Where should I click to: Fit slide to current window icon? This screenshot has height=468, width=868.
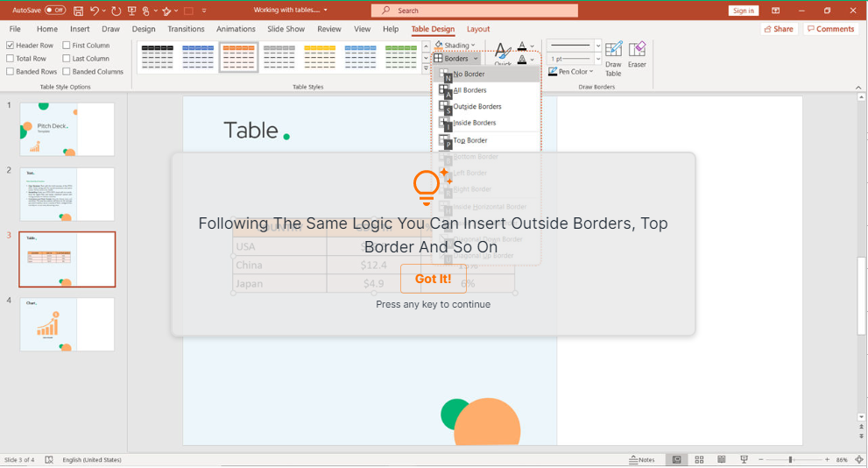tap(859, 460)
